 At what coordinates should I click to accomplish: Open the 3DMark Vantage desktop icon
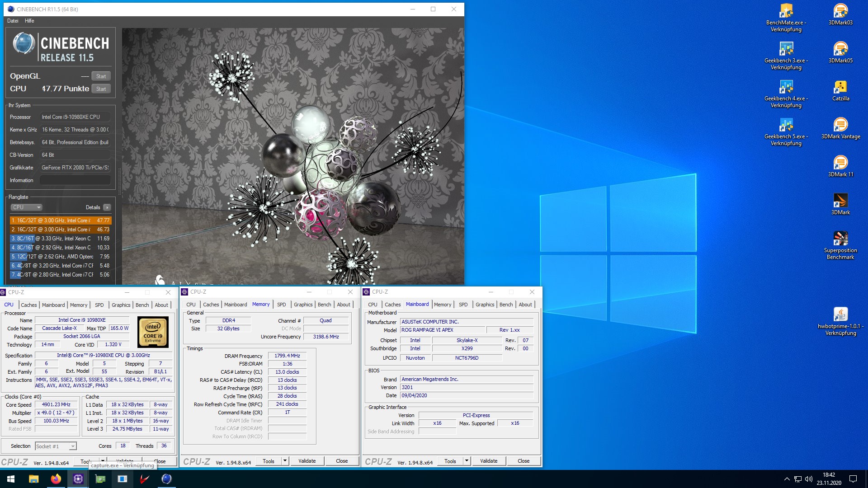click(x=840, y=128)
